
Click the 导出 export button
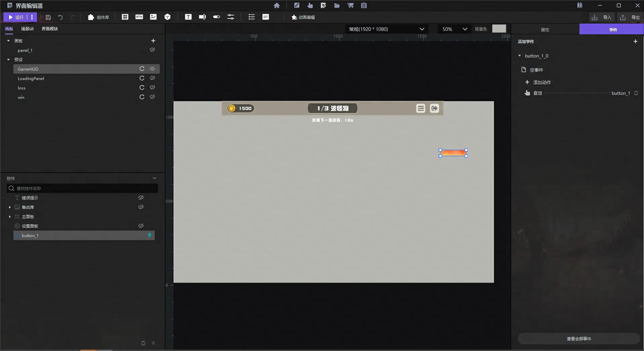point(630,17)
